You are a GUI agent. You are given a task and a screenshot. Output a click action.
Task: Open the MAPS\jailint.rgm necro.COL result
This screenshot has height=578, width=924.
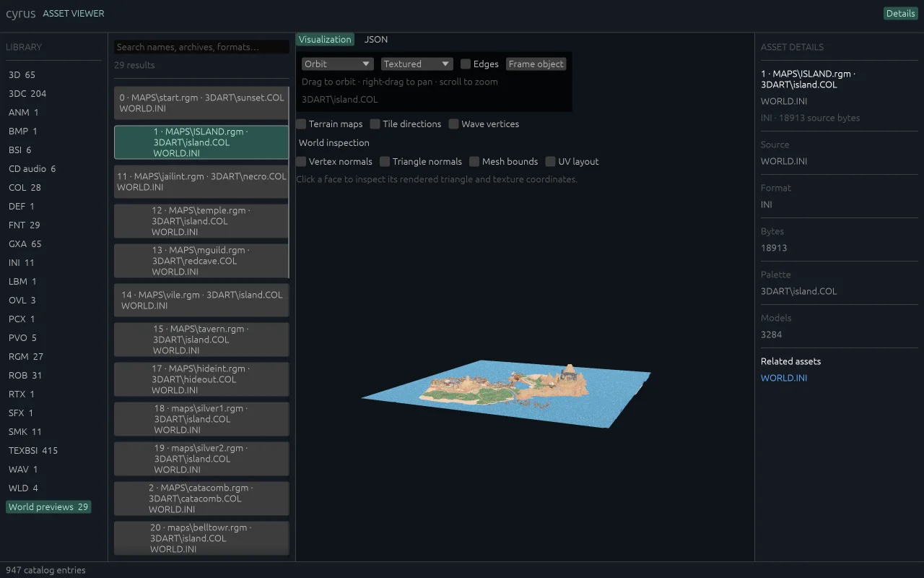click(201, 182)
